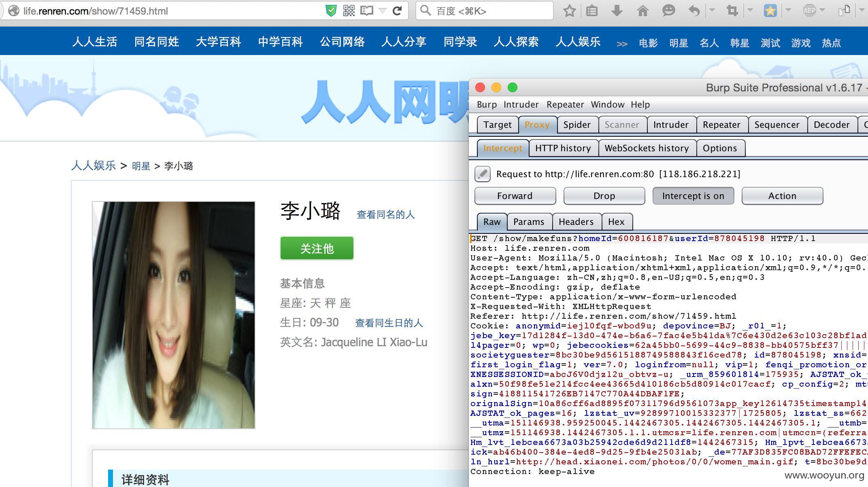This screenshot has width=868, height=487.
Task: Open 游戏 sub-navigation link
Action: coord(801,43)
